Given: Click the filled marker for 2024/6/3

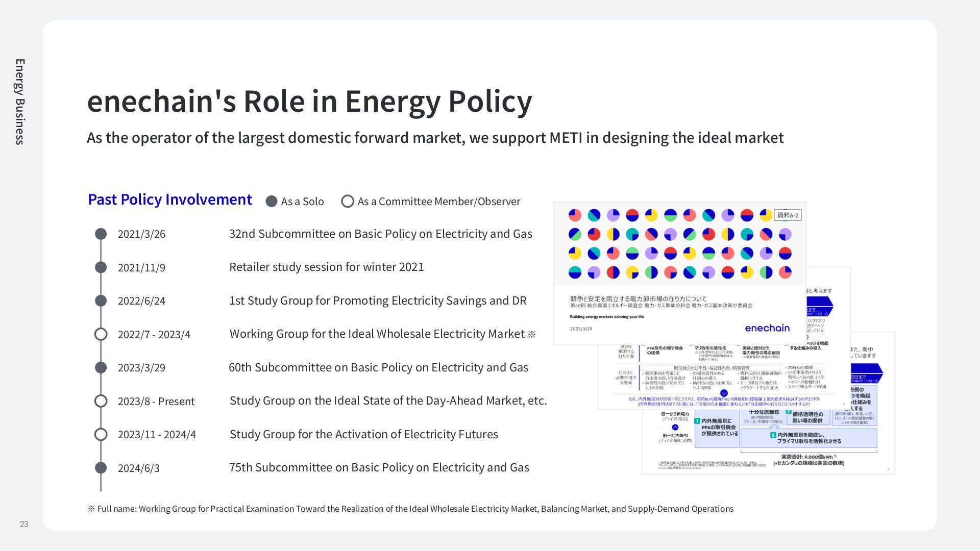Looking at the screenshot, I should (101, 468).
